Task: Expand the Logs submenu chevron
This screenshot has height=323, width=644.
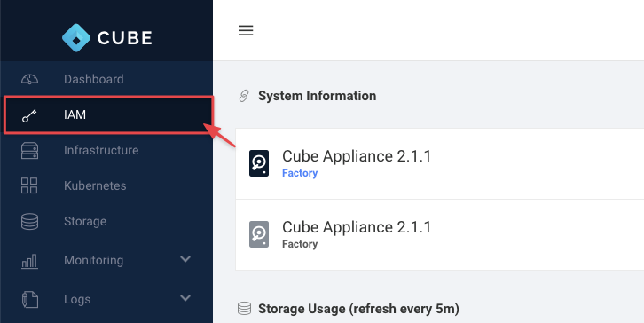Action: pos(185,298)
